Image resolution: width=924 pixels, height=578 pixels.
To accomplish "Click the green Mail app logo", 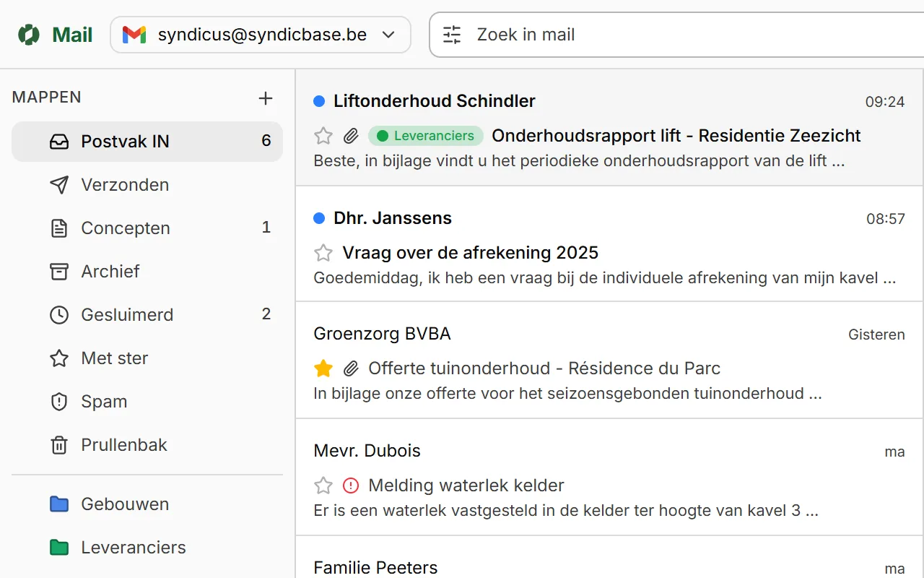I will 29,35.
